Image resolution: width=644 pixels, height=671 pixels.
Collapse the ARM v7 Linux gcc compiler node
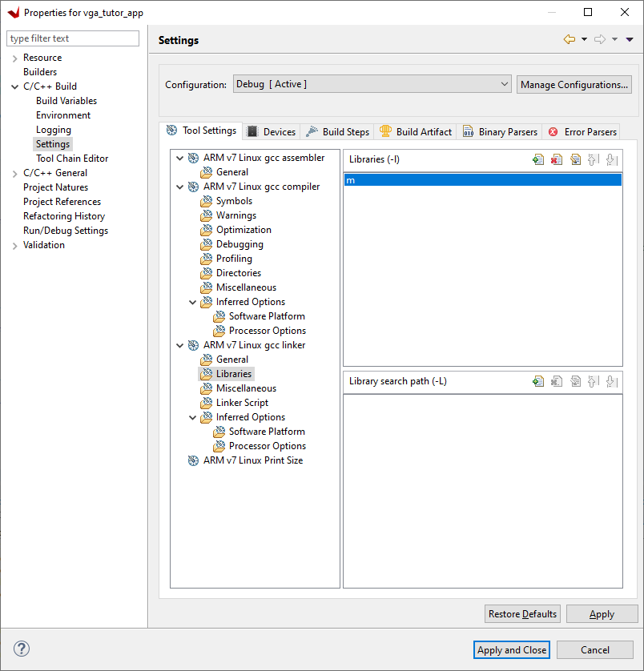[180, 187]
